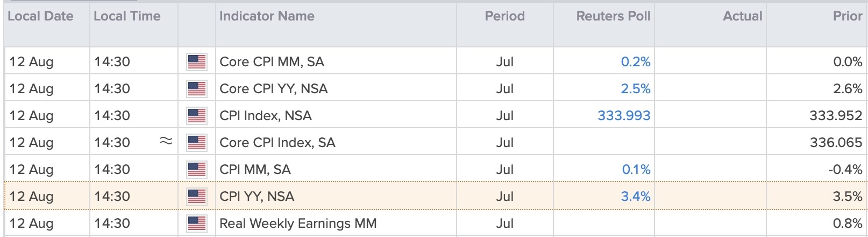Open the 0.2% Reuters Poll value link
This screenshot has width=868, height=237.
coord(636,62)
